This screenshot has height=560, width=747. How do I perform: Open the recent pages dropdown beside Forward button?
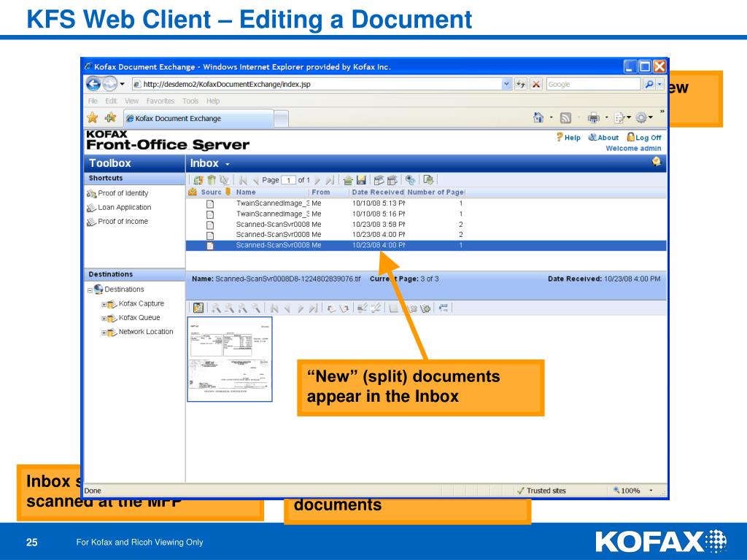click(x=122, y=85)
